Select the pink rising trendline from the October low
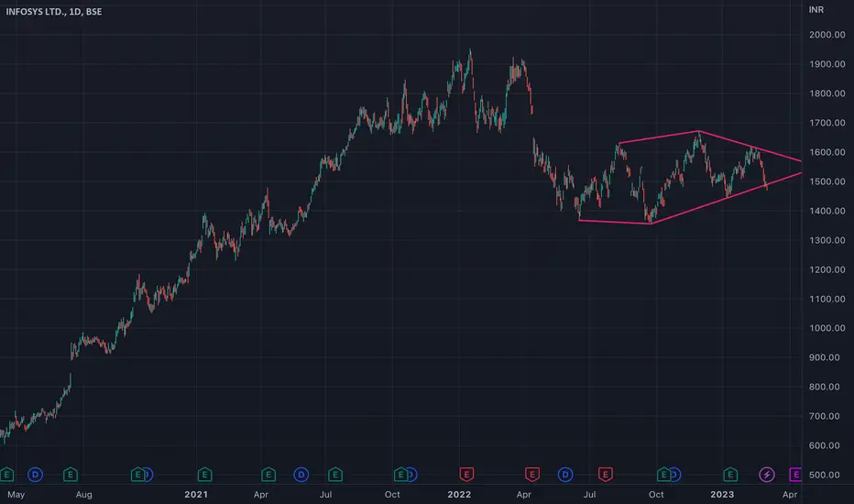The width and height of the screenshot is (854, 504). (726, 198)
